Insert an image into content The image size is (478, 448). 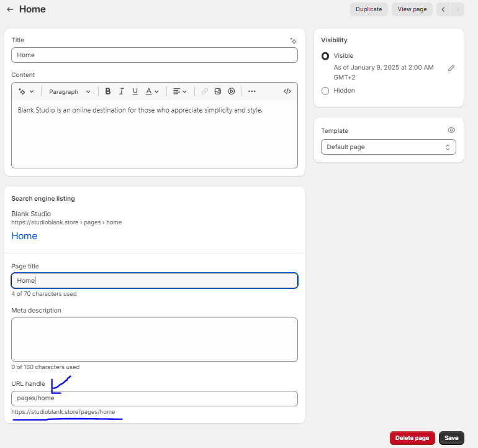click(x=218, y=91)
